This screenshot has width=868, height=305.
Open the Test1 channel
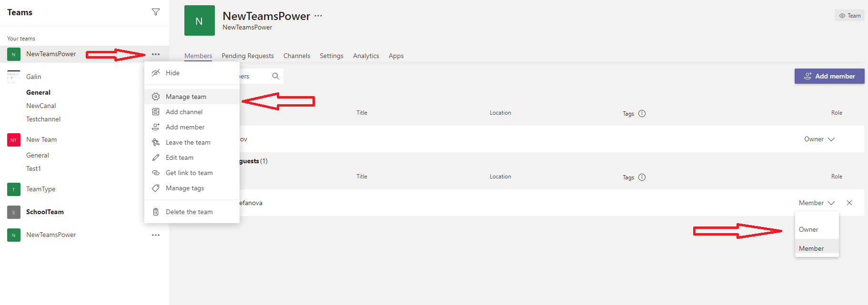click(x=33, y=168)
